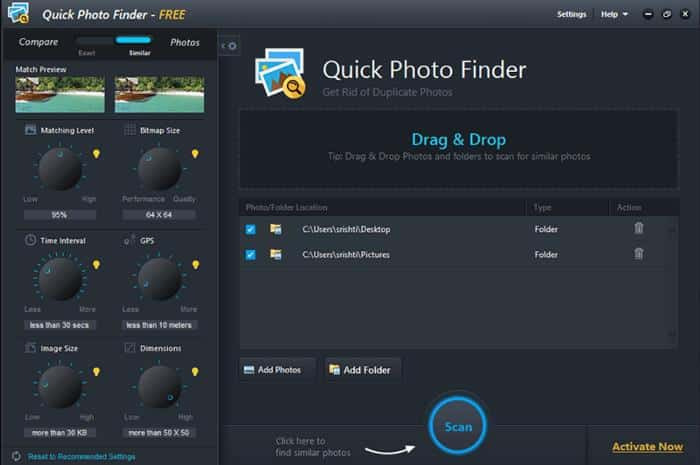Click the lightbulb tip next to Dimensions
This screenshot has height=465, width=700.
[x=195, y=372]
